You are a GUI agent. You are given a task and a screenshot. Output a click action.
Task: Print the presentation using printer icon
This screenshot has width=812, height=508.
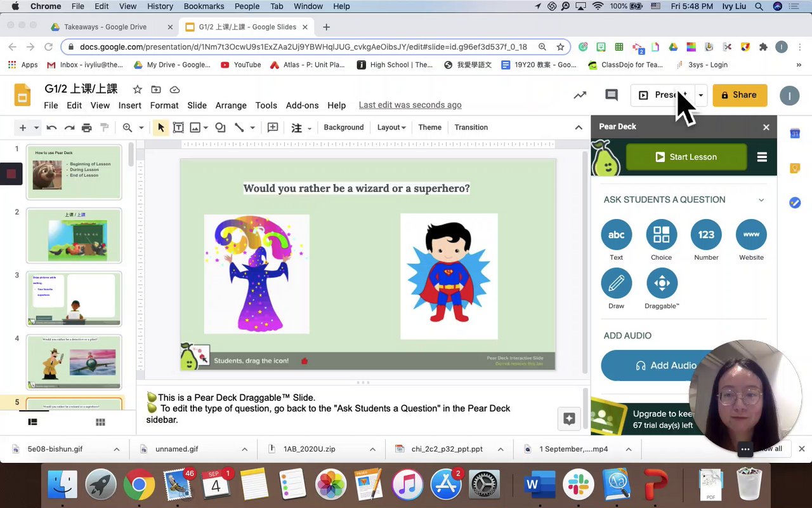coord(87,128)
